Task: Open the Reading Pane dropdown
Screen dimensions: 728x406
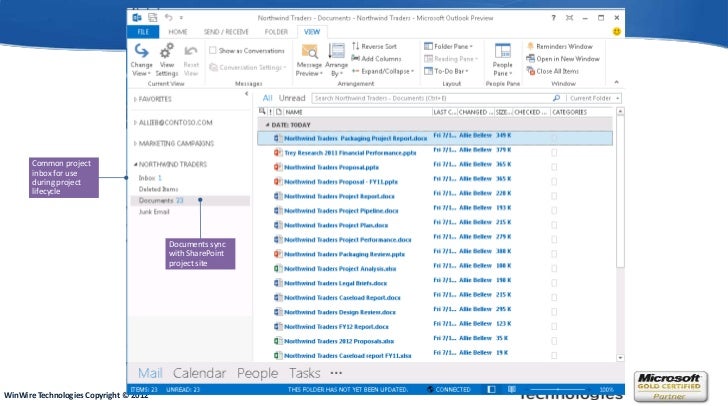Action: (451, 59)
